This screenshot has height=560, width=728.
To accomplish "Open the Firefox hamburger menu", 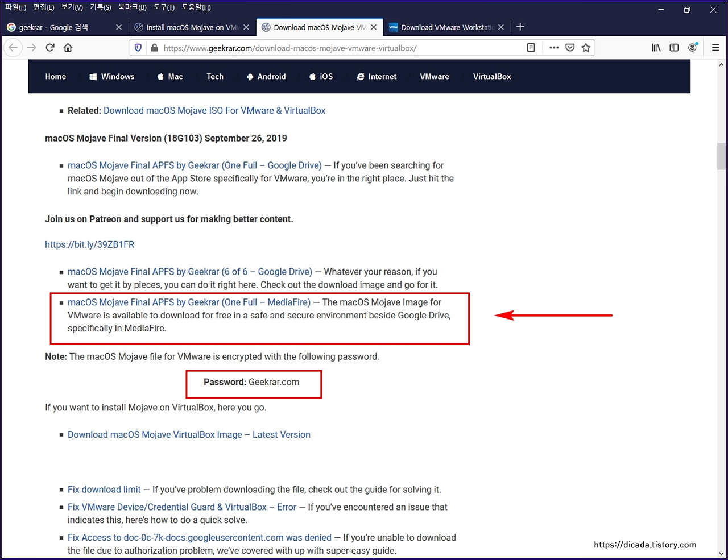I will pos(715,48).
